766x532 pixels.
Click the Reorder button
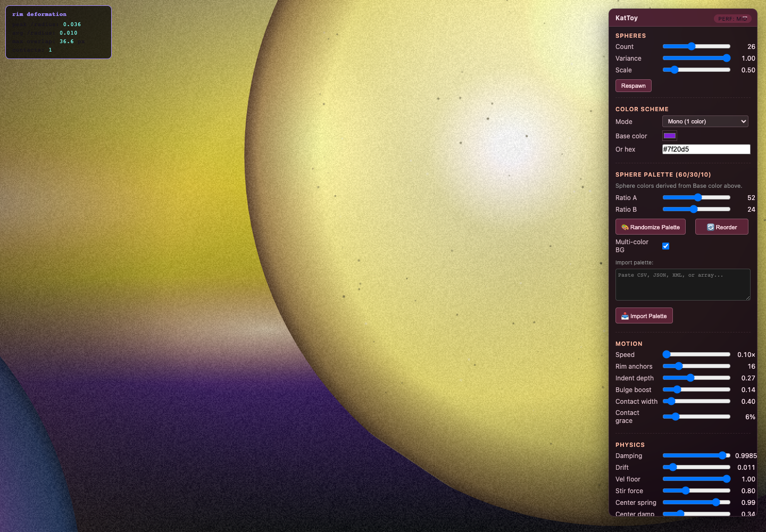(x=721, y=227)
